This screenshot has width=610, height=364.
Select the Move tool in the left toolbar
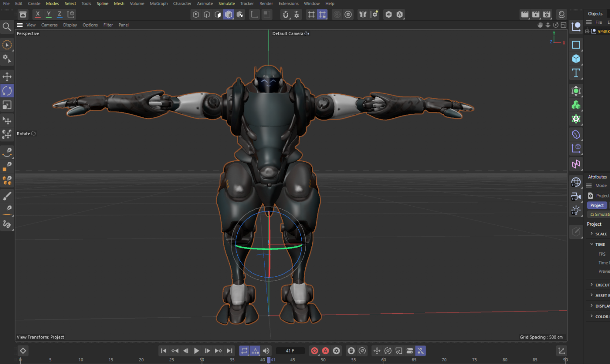pyautogui.click(x=7, y=76)
